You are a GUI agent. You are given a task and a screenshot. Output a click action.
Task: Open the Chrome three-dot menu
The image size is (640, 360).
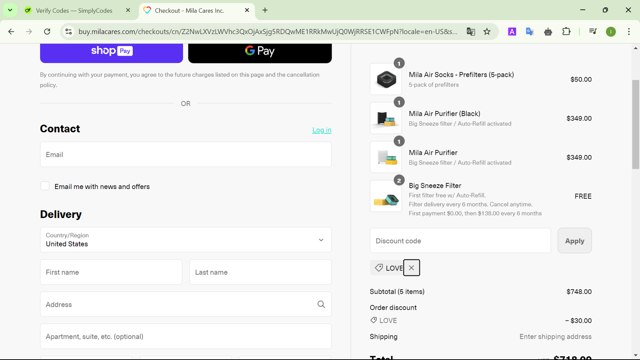pos(629,31)
